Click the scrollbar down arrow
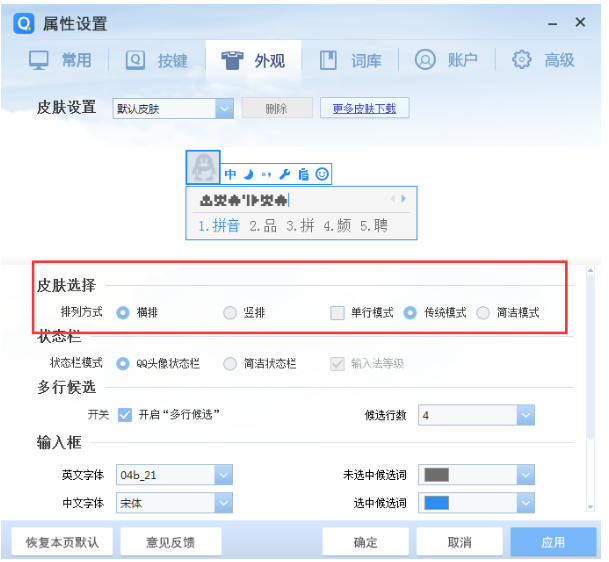The image size is (609, 562). (590, 507)
